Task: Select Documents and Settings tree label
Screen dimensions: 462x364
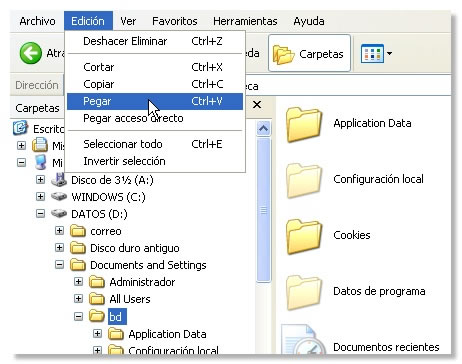Action: [148, 265]
